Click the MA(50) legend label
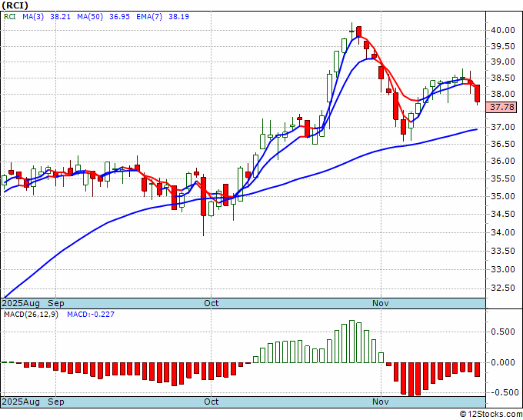 point(90,16)
